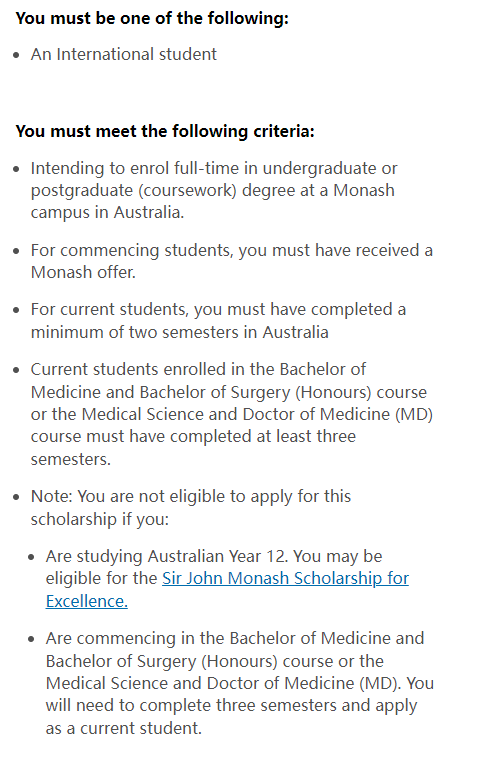Viewport: 495px width, 759px height.
Task: Click the bullet marker beside "Current students enrolled in the Bachelor"
Action: coord(17,370)
